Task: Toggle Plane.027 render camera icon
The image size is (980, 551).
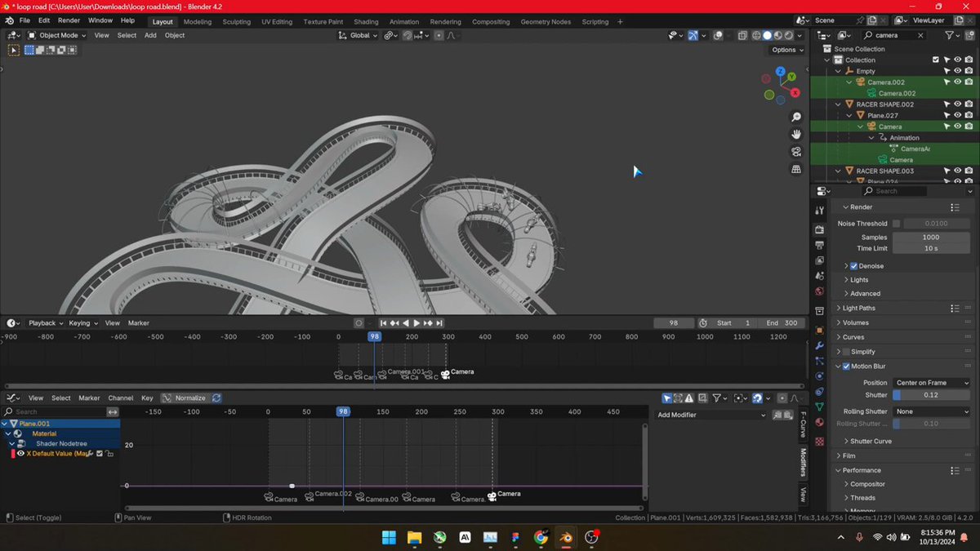Action: pyautogui.click(x=969, y=115)
